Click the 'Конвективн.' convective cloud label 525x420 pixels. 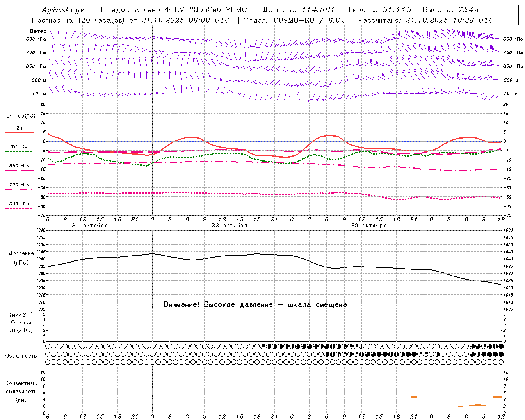coord(21,383)
